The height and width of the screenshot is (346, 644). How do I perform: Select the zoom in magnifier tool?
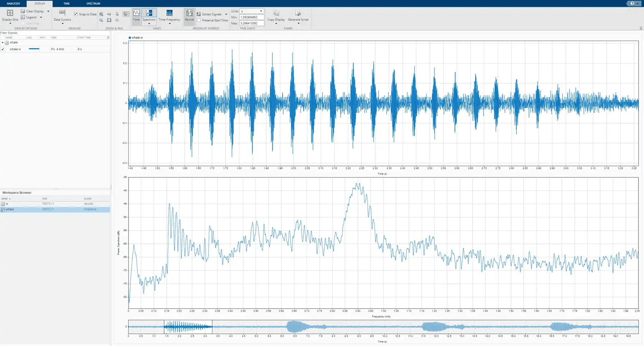tap(101, 14)
